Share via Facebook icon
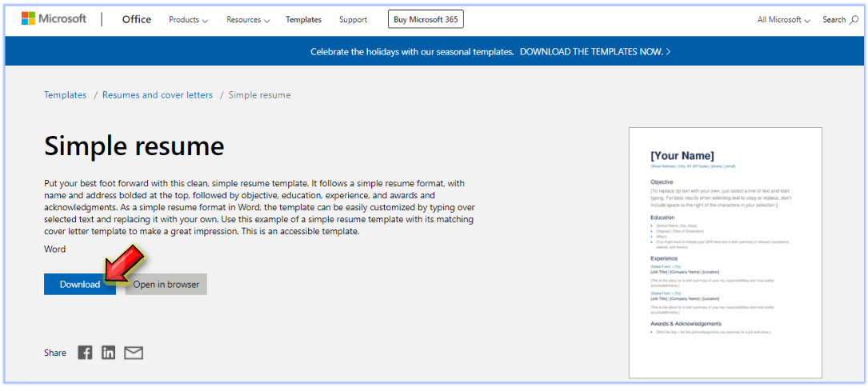Screen dimensions: 868x387 click(85, 353)
